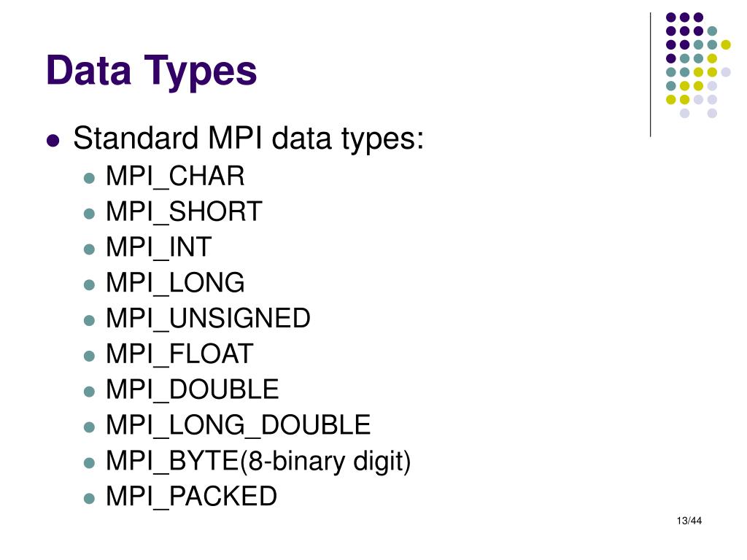Select the MPI_DOUBLE text
The height and width of the screenshot is (560, 747).
(193, 390)
